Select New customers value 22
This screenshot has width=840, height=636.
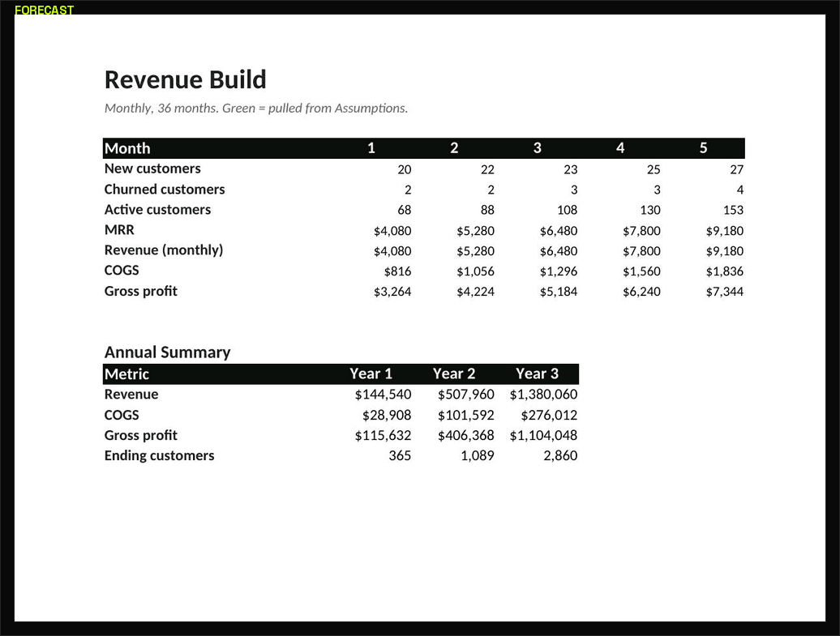(487, 169)
